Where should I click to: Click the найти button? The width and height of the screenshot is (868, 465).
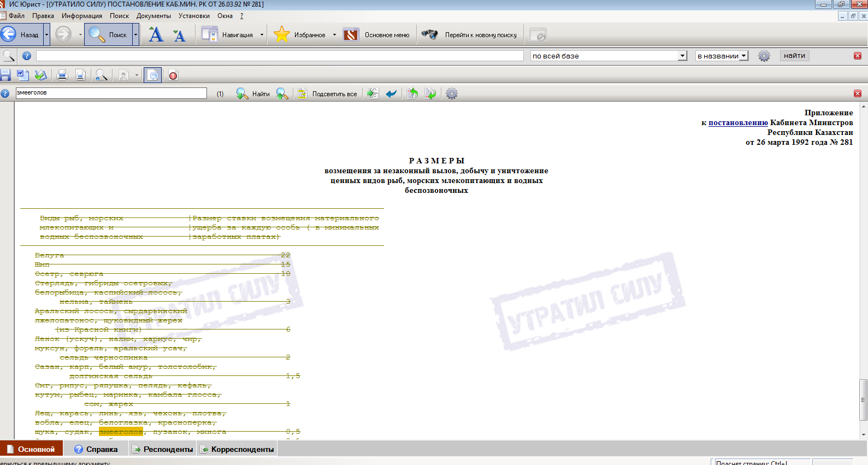[x=794, y=56]
